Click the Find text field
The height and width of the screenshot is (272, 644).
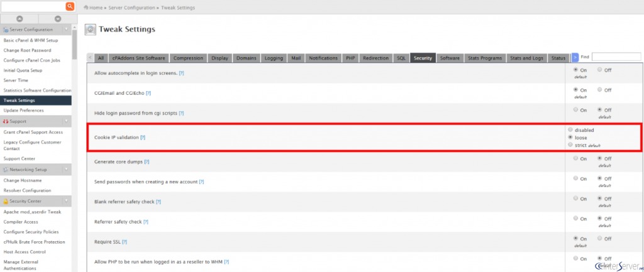(616, 57)
